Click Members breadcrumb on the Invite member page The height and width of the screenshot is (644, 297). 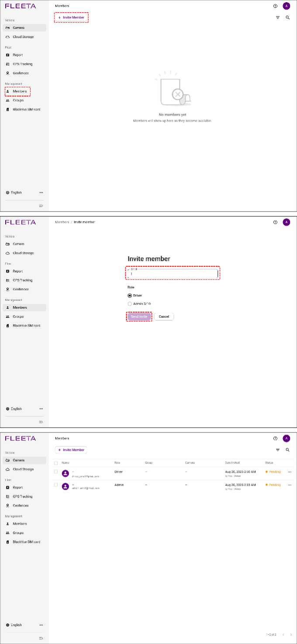click(62, 222)
